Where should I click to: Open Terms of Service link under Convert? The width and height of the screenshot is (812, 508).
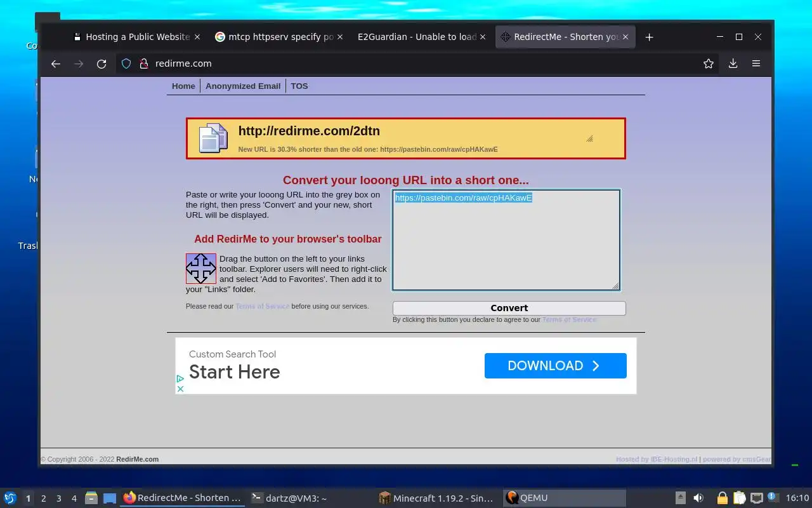(x=569, y=319)
